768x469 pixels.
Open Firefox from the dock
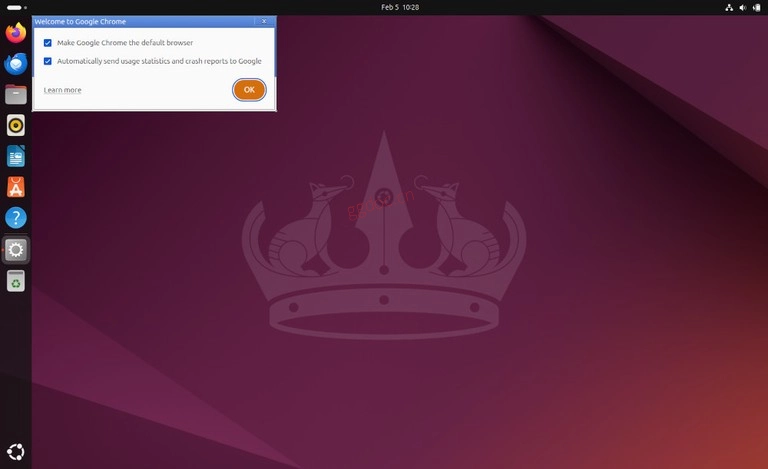[16, 33]
